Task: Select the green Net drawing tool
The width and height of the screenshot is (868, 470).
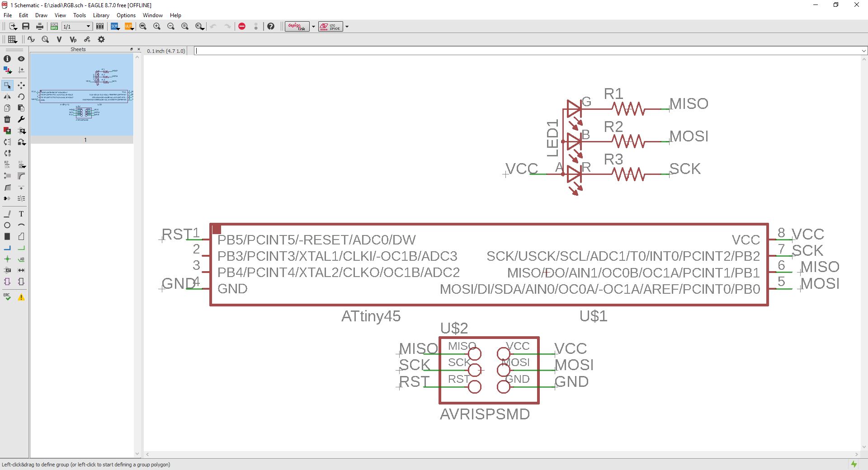Action: 21,248
